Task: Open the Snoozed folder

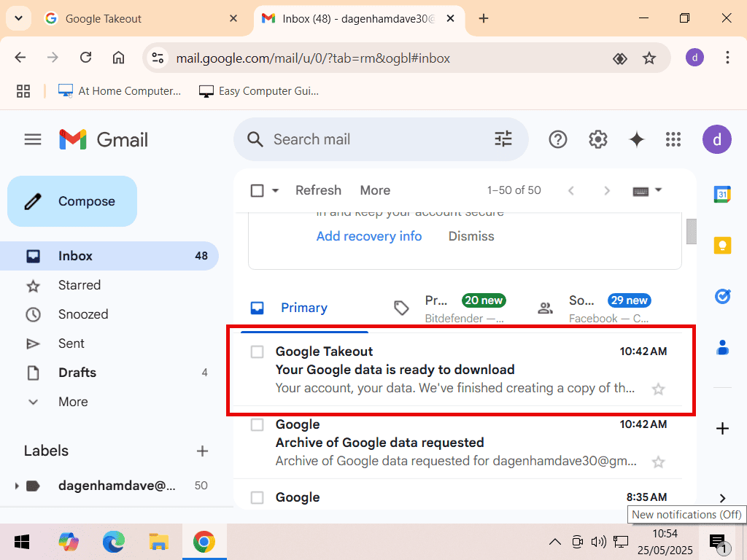Action: (x=109, y=314)
